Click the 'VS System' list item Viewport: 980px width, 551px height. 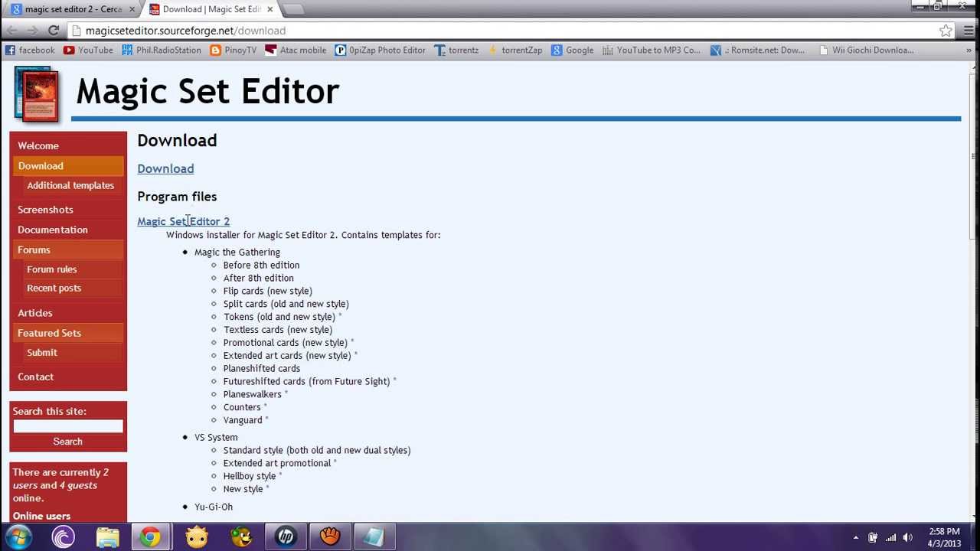click(216, 437)
